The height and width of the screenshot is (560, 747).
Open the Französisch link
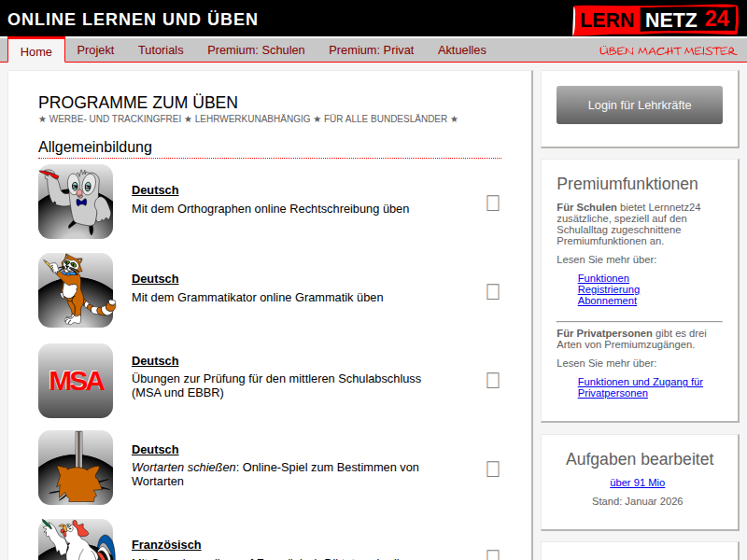click(166, 544)
